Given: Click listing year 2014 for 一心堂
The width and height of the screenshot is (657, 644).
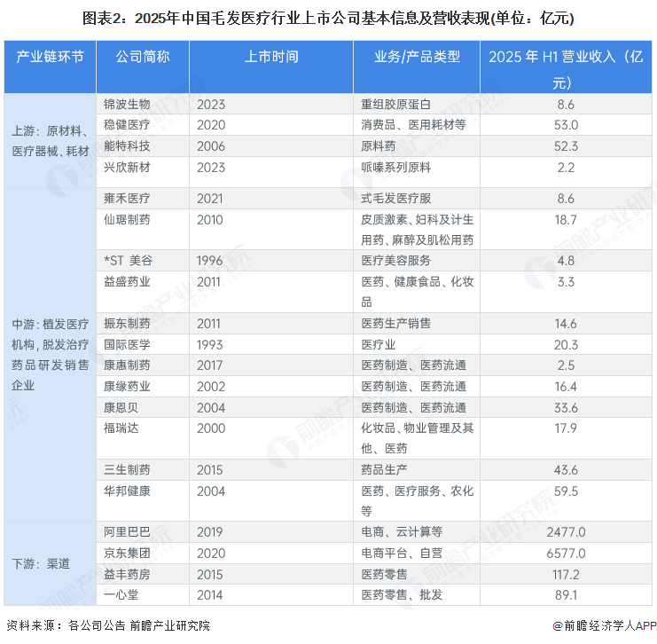Looking at the screenshot, I should tap(209, 595).
